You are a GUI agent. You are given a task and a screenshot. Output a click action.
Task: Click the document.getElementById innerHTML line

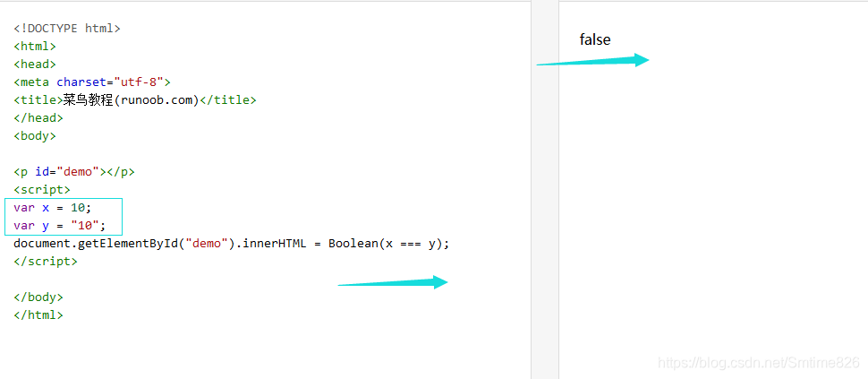[x=232, y=244]
